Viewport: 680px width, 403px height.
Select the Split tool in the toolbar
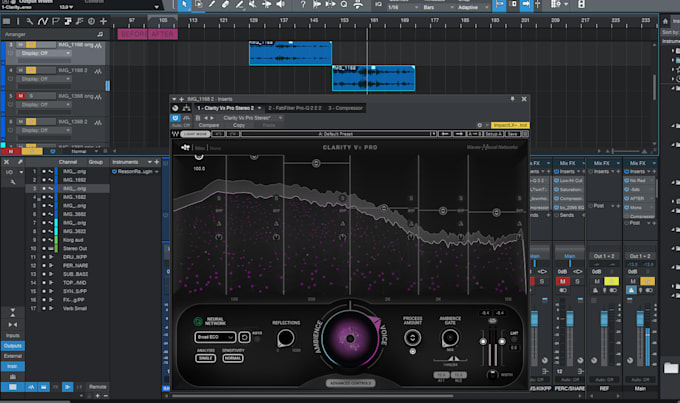212,4
